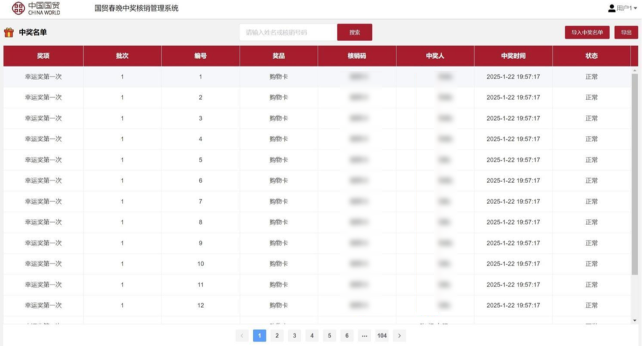
Task: Click scrollbar down arrow in table
Action: click(x=635, y=320)
